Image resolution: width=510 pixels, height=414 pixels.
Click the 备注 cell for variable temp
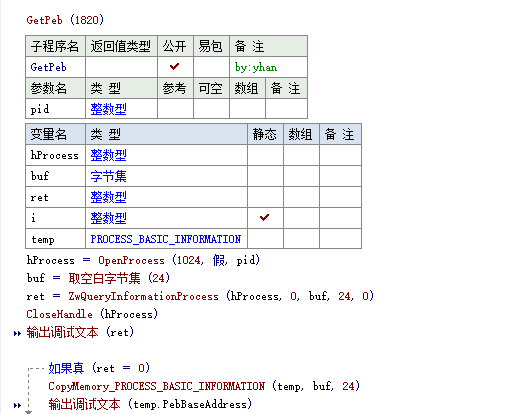click(340, 239)
